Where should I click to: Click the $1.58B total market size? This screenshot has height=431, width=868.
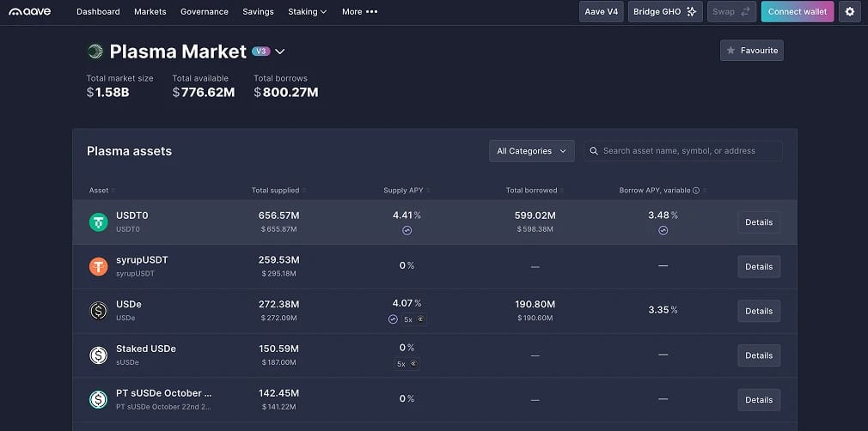pyautogui.click(x=108, y=93)
